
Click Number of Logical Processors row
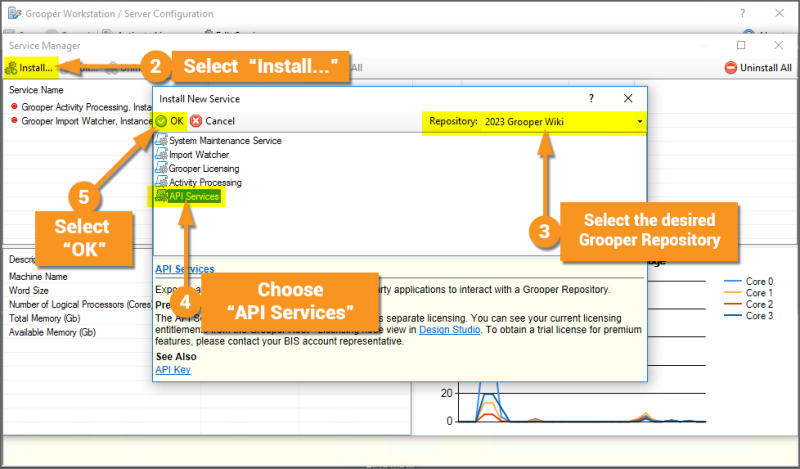80,304
